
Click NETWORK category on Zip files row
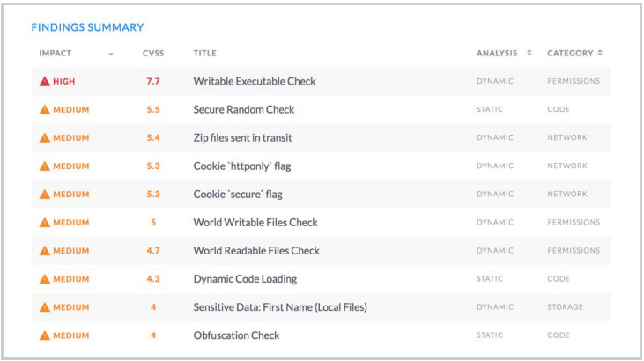click(566, 137)
